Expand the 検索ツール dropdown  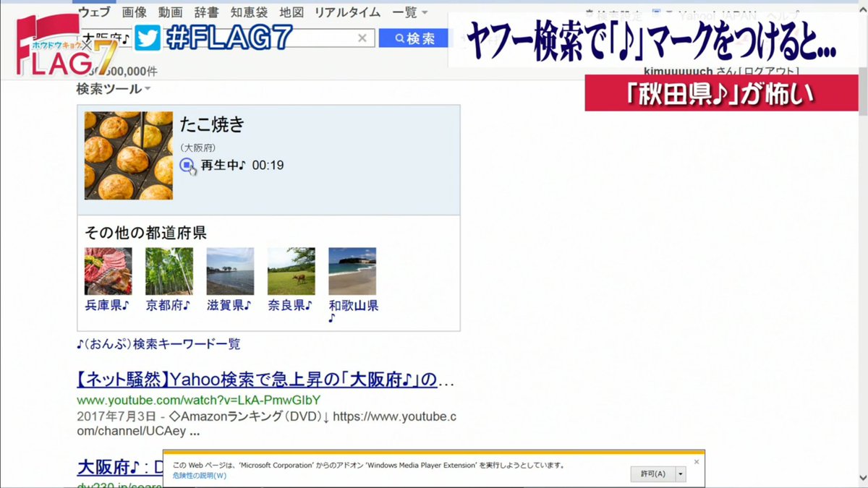pos(114,89)
